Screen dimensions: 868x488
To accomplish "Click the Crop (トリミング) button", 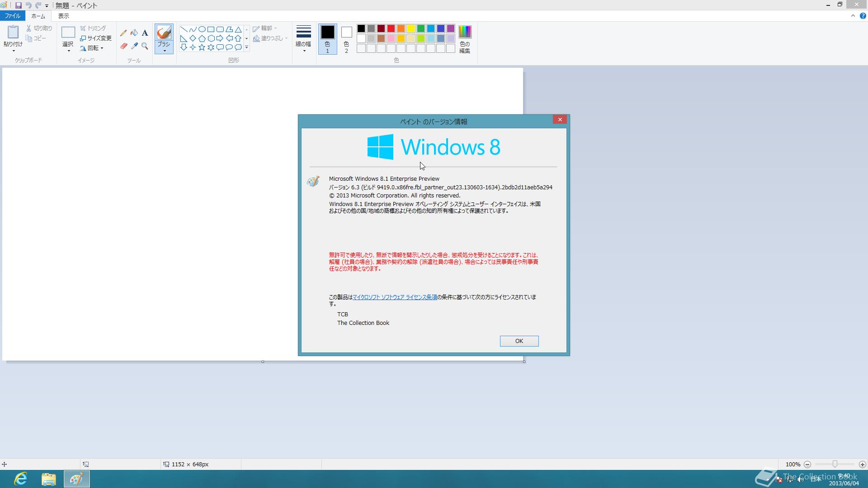I will click(x=93, y=28).
